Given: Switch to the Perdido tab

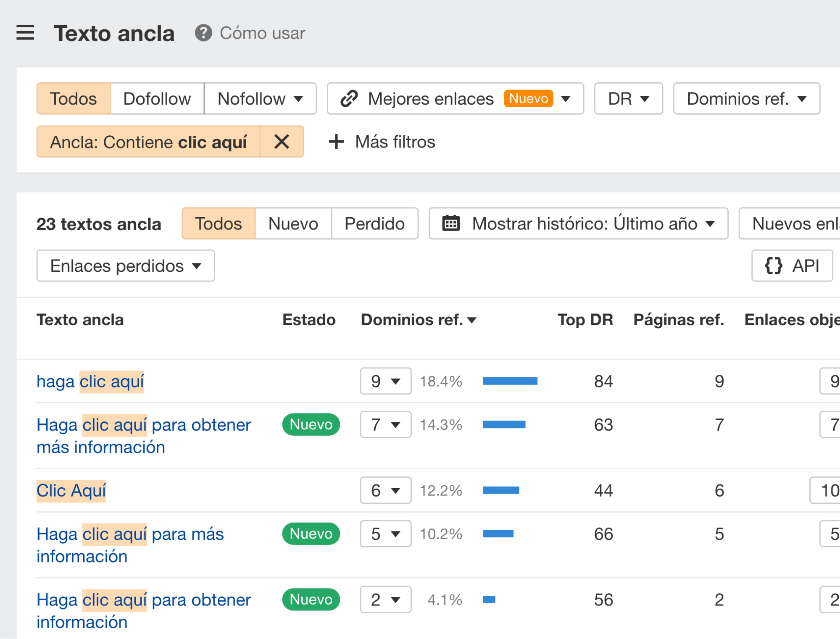Looking at the screenshot, I should [374, 224].
